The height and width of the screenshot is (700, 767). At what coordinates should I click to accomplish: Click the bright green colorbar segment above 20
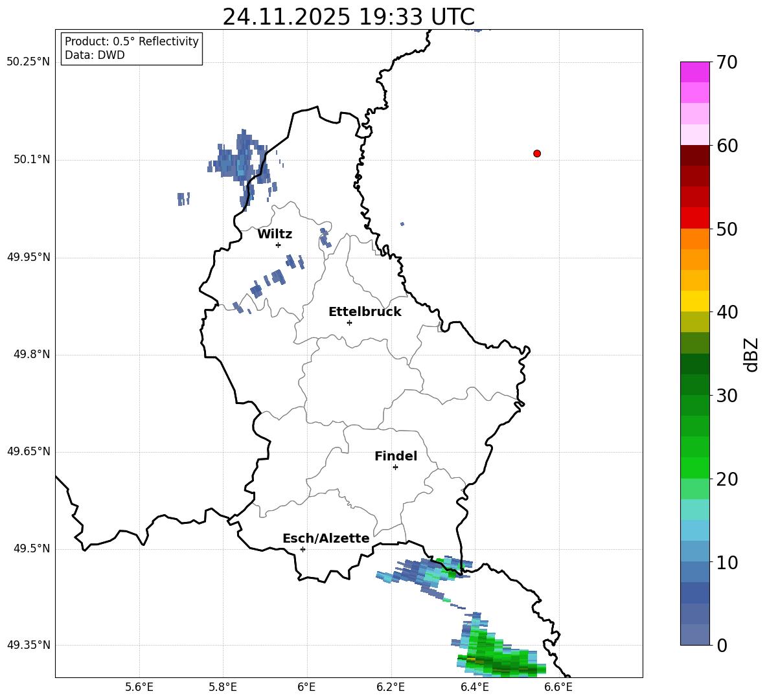click(694, 468)
